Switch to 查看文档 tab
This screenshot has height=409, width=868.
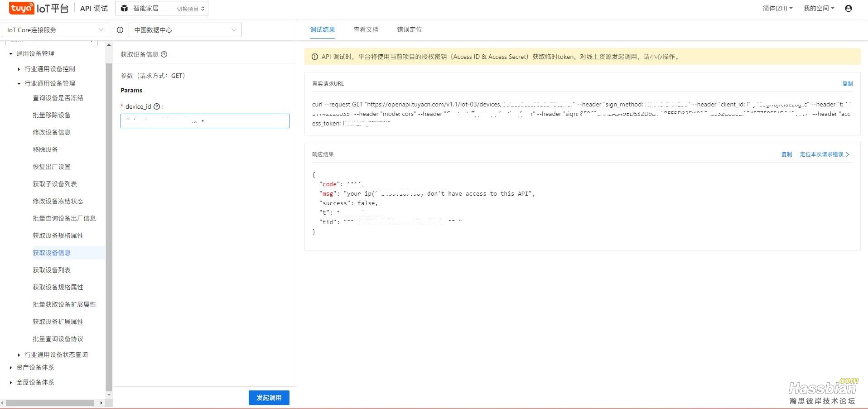pos(366,29)
